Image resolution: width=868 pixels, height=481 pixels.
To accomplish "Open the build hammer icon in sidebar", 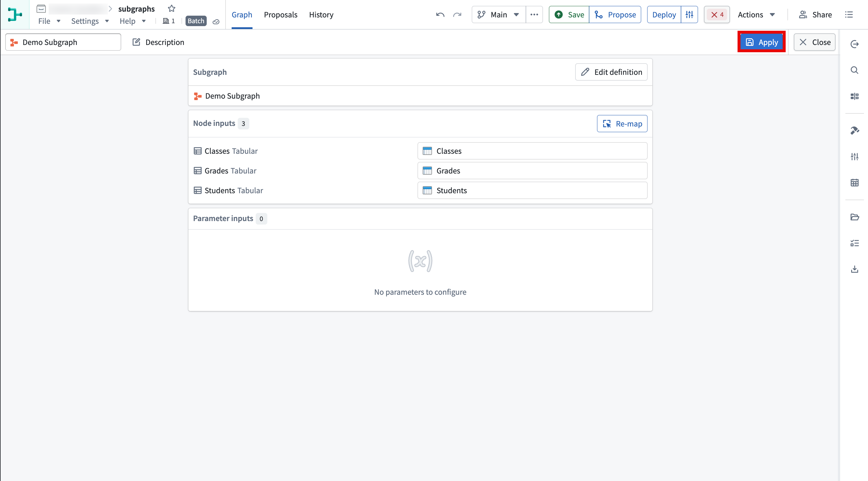I will (855, 130).
